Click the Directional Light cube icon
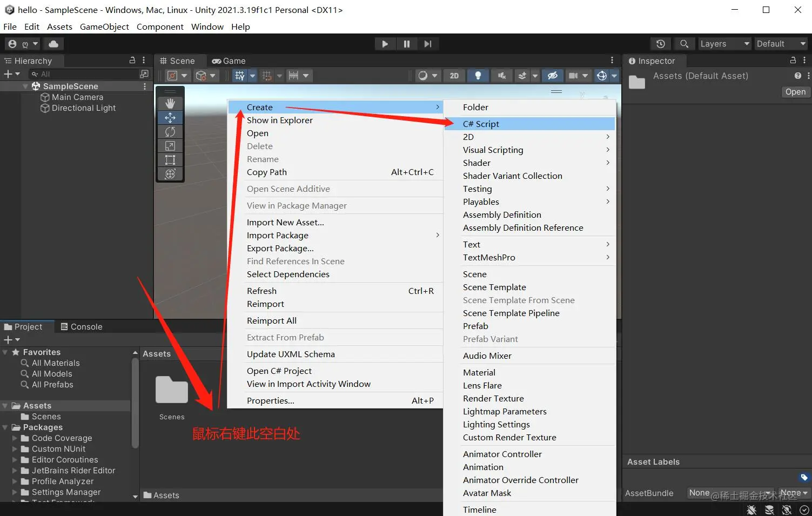This screenshot has height=516, width=812. click(x=45, y=108)
